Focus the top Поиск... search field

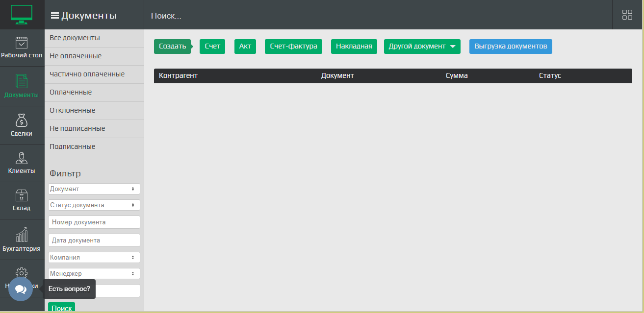coord(378,16)
